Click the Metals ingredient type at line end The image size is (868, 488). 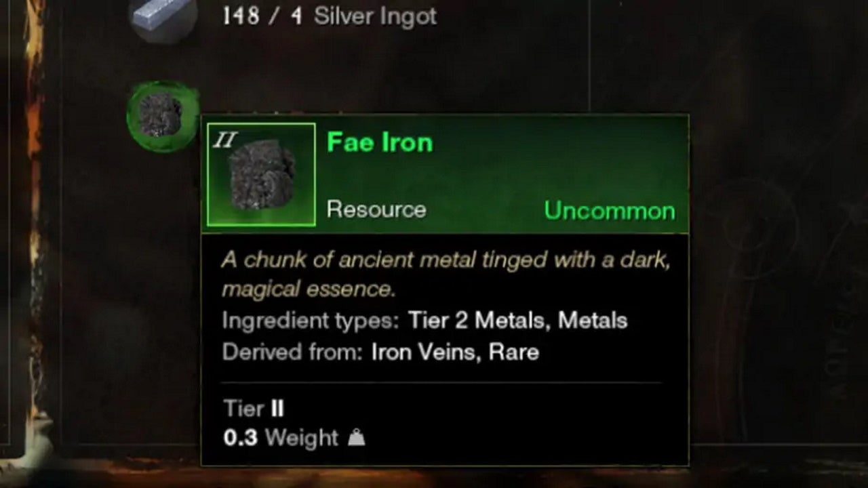click(x=593, y=321)
